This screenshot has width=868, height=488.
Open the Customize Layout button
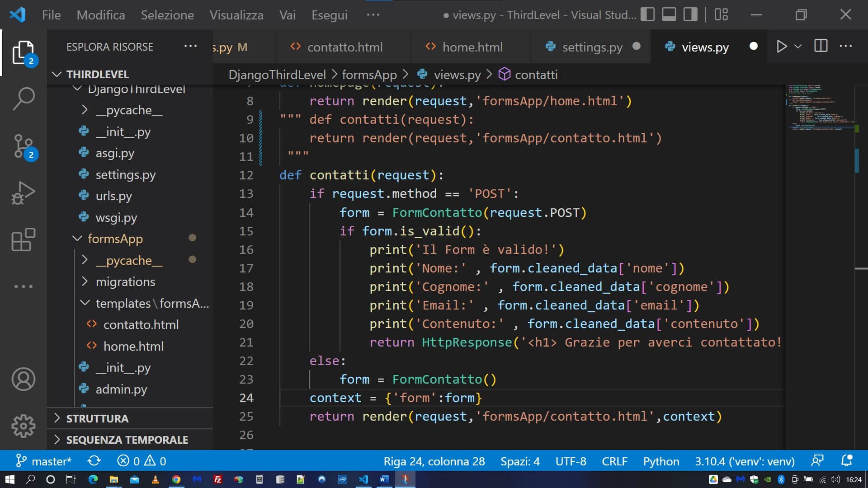point(721,14)
